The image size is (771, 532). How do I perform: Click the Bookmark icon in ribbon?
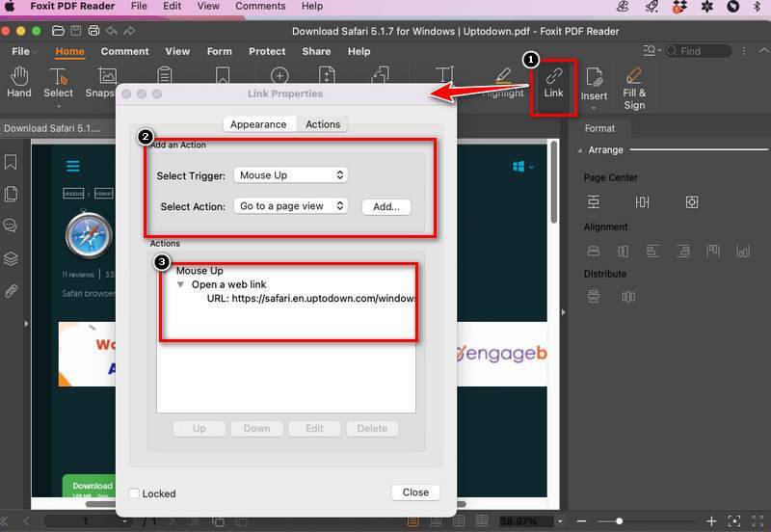tap(223, 75)
